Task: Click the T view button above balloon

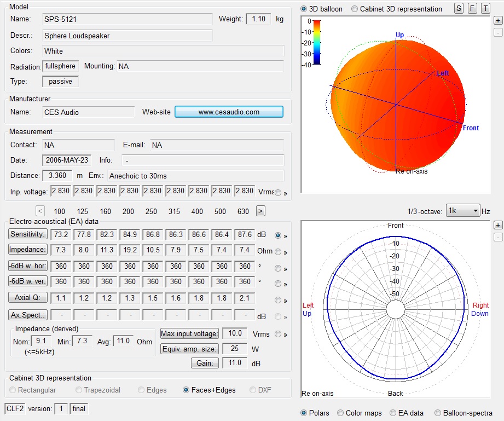Action: (485, 9)
